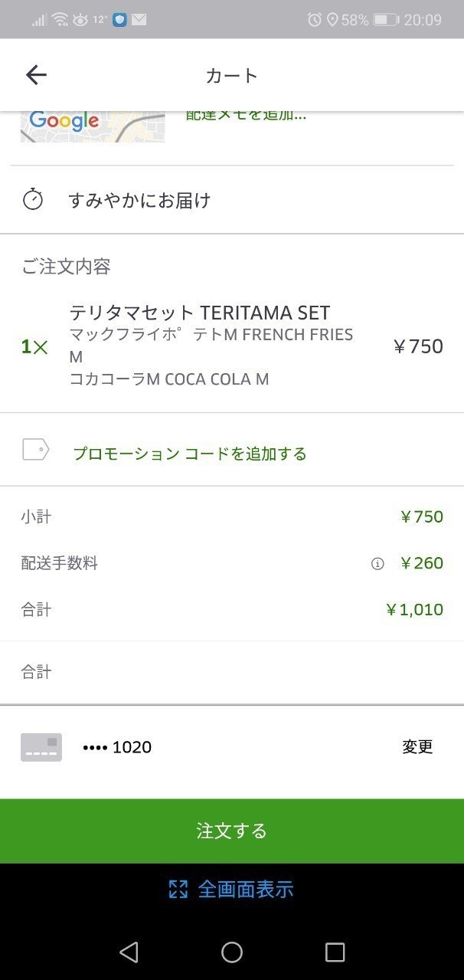This screenshot has width=464, height=980.
Task: Tap 注文する to place the order
Action: [x=232, y=831]
